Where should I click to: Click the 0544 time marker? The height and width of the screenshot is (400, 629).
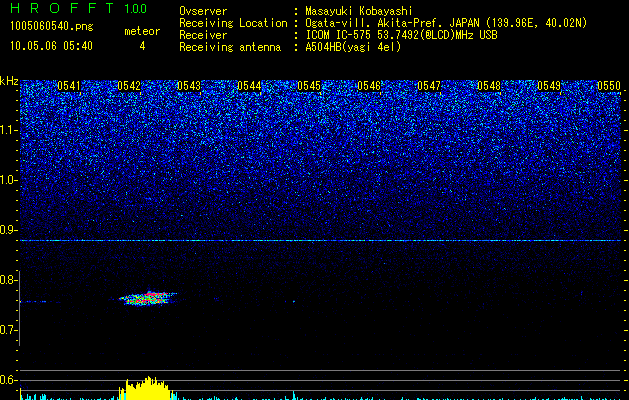coord(249,86)
